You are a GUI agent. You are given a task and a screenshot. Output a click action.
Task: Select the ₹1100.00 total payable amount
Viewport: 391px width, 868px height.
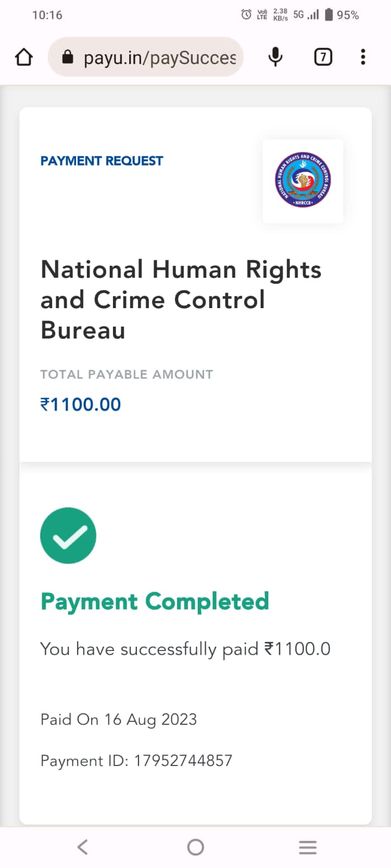click(81, 404)
